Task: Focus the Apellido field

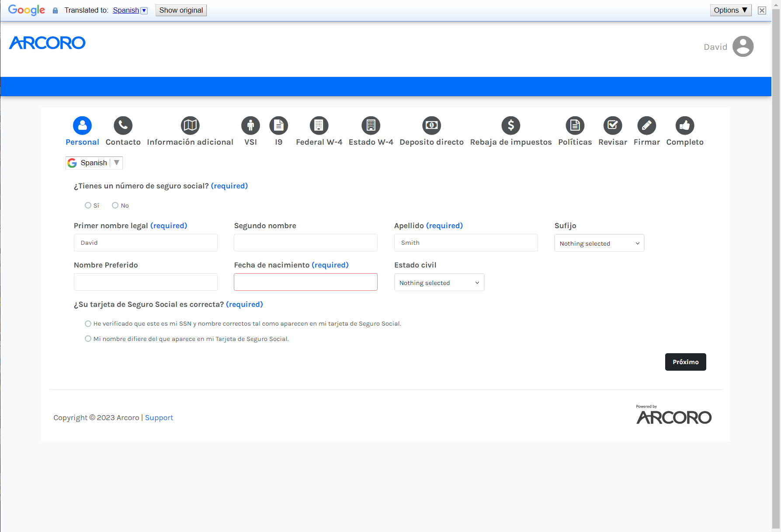Action: tap(466, 243)
